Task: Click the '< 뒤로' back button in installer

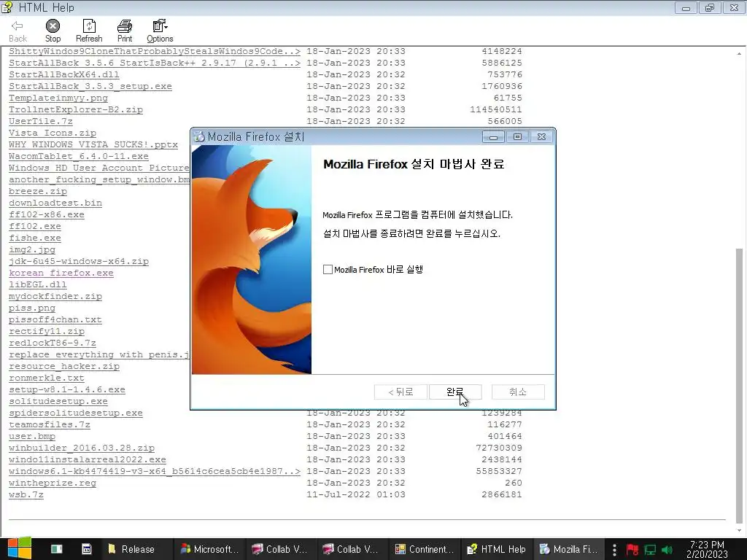Action: pyautogui.click(x=400, y=392)
